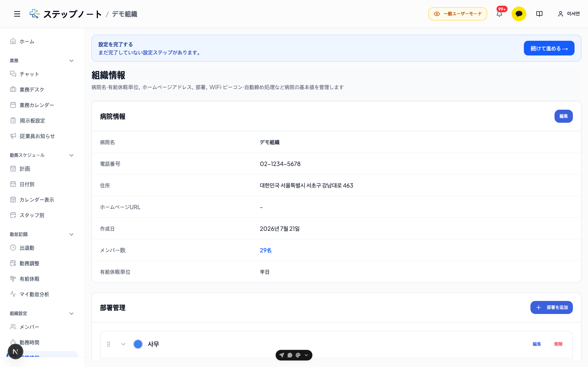Click 部署を追加 button
The image size is (588, 367).
[x=551, y=307]
